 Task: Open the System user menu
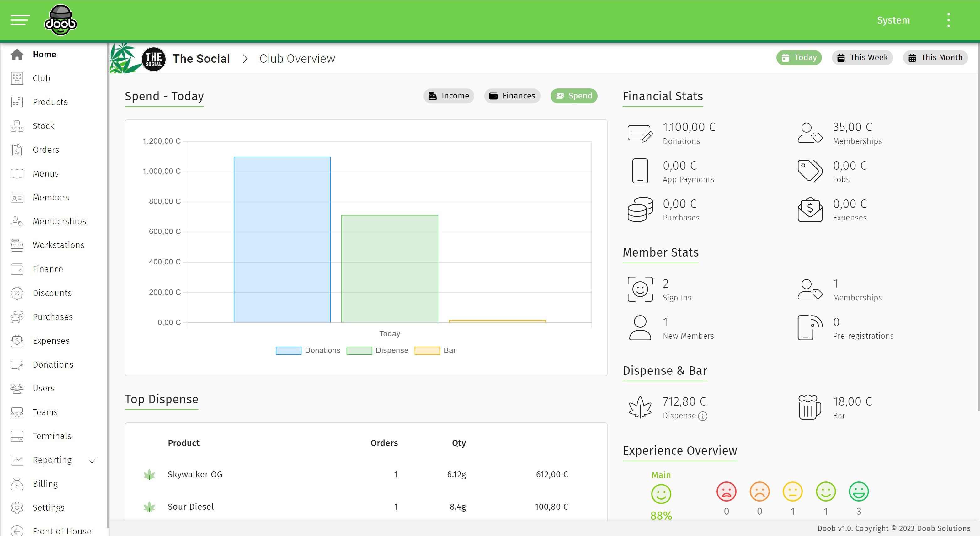[x=893, y=20]
